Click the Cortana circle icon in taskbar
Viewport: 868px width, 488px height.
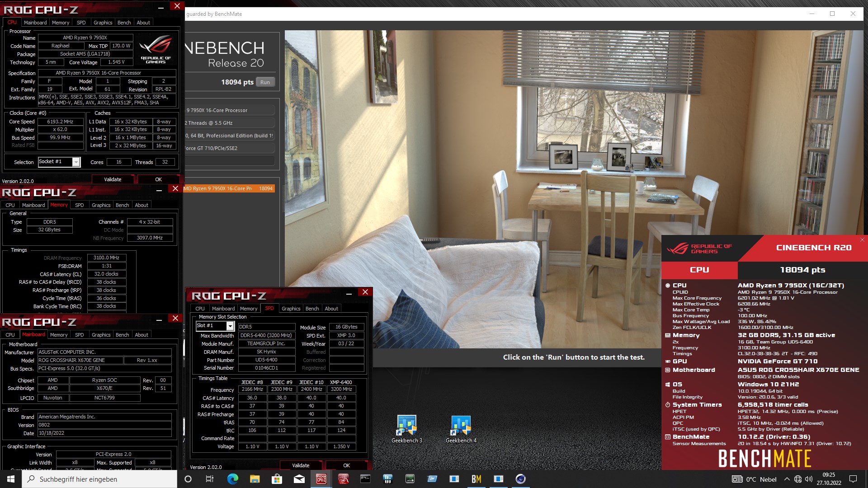pos(188,479)
